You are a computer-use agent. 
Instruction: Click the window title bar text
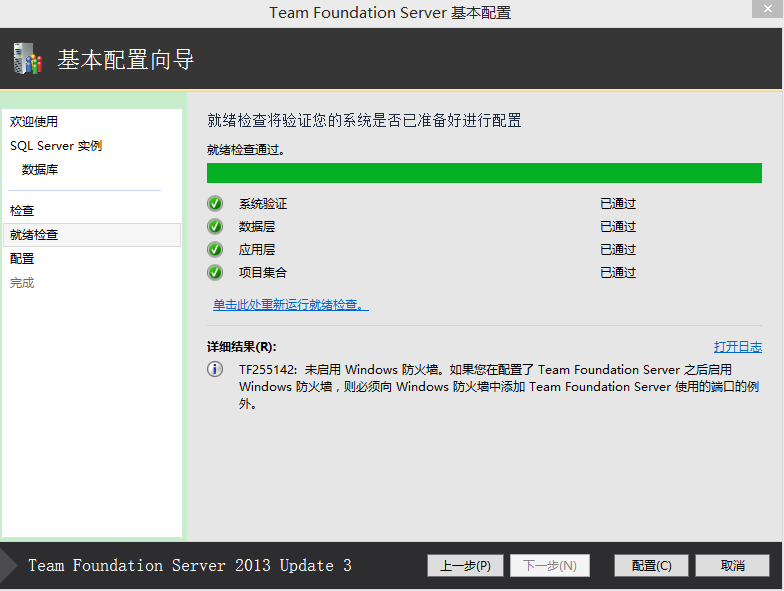pyautogui.click(x=390, y=12)
